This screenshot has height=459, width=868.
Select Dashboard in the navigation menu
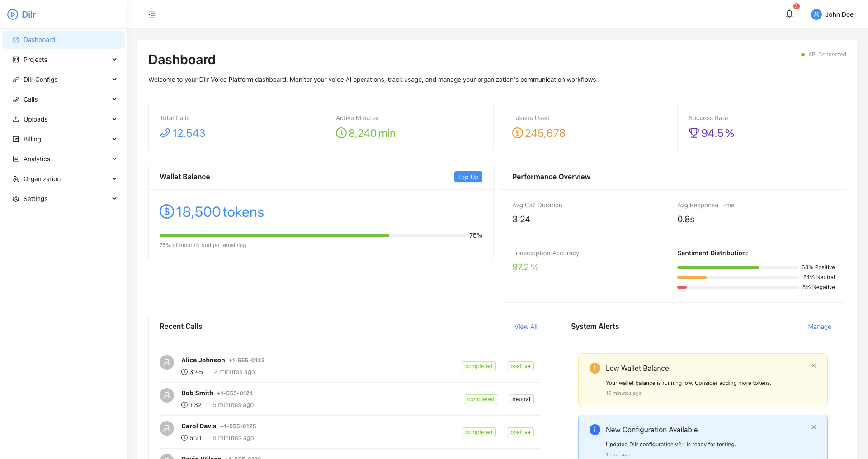point(39,40)
